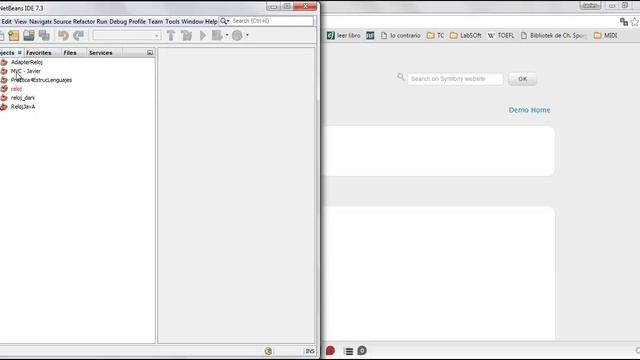Open the Source menu
640x360 pixels.
(x=62, y=22)
